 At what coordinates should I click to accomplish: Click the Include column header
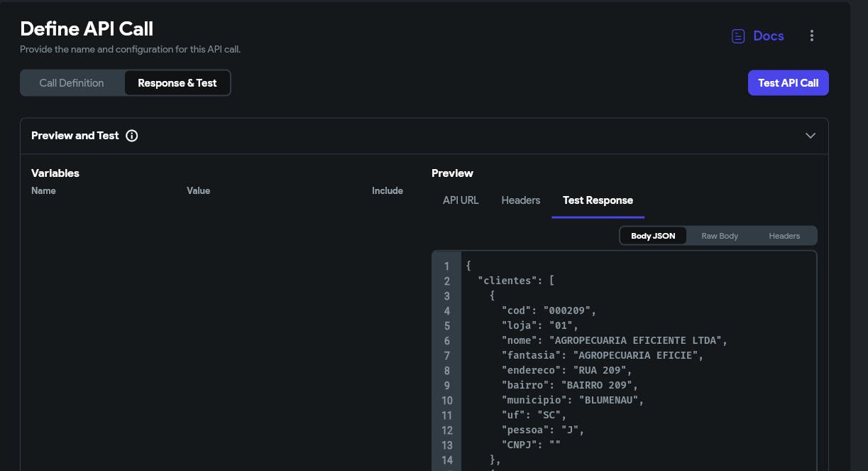point(388,191)
